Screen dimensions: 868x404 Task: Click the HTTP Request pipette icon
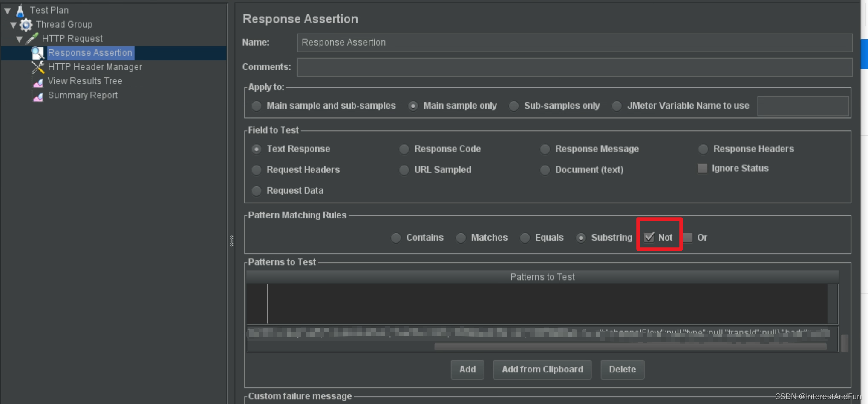point(32,39)
